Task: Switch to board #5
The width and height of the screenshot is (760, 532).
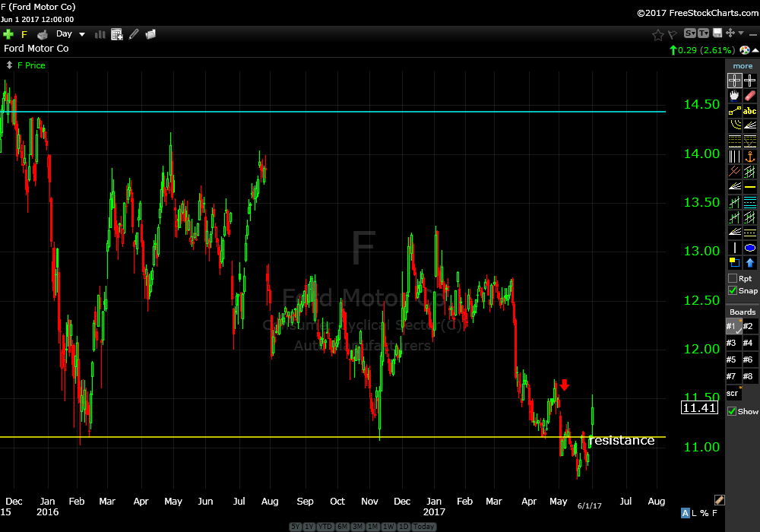Action: coord(732,359)
